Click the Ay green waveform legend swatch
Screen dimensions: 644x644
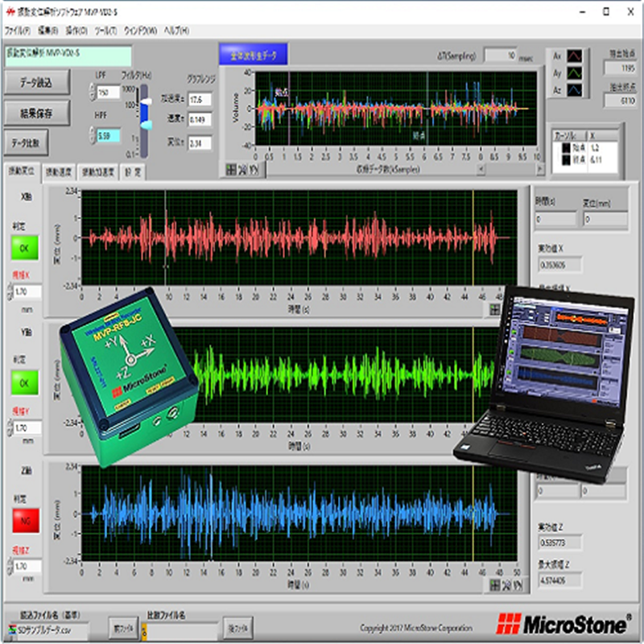[574, 73]
